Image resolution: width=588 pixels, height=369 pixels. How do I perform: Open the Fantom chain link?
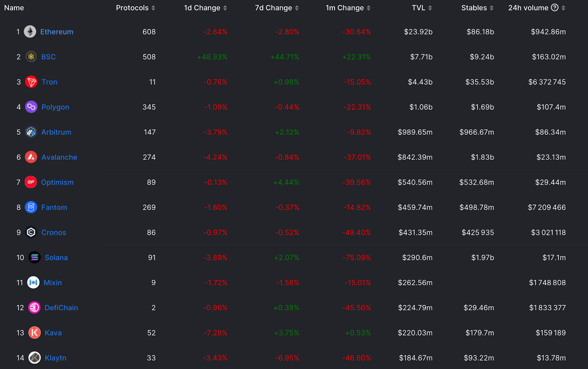(x=54, y=207)
